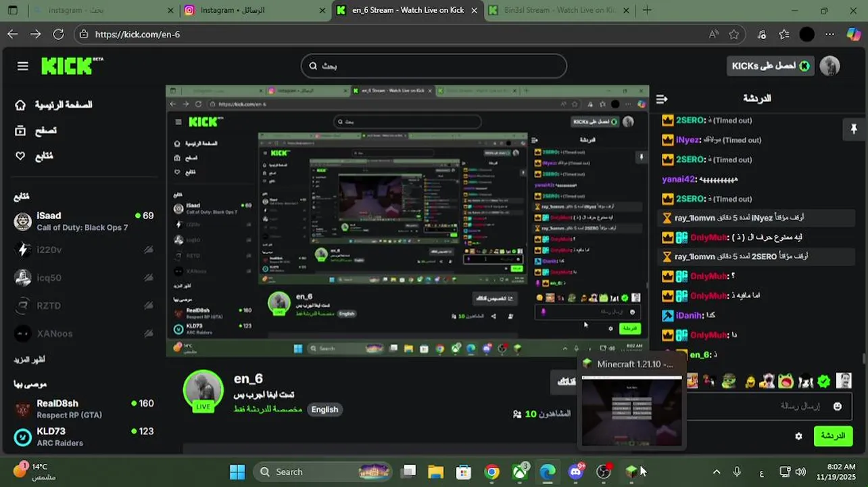Open the Kick hamburger menu
This screenshot has height=487, width=868.
pyautogui.click(x=23, y=66)
